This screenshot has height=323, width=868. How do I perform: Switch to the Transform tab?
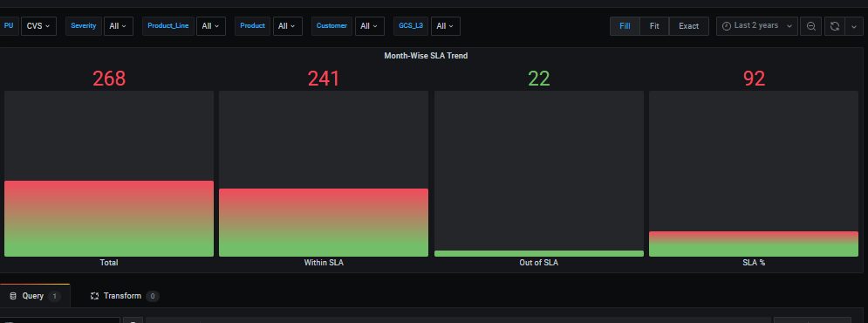click(x=125, y=297)
